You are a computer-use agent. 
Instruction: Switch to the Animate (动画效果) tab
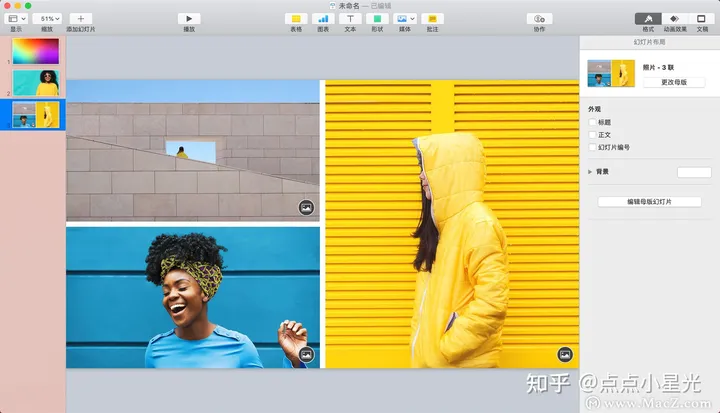(x=674, y=18)
